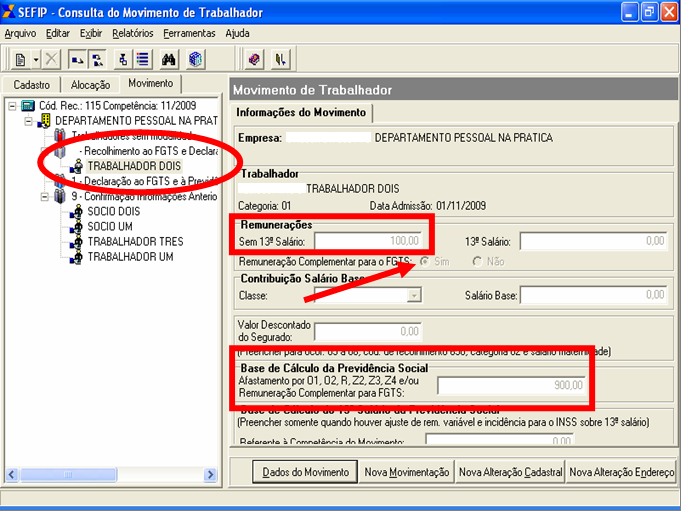Screen dimensions: 681x511
Task: Select TRABALHADOR UM in the tree
Action: click(130, 257)
